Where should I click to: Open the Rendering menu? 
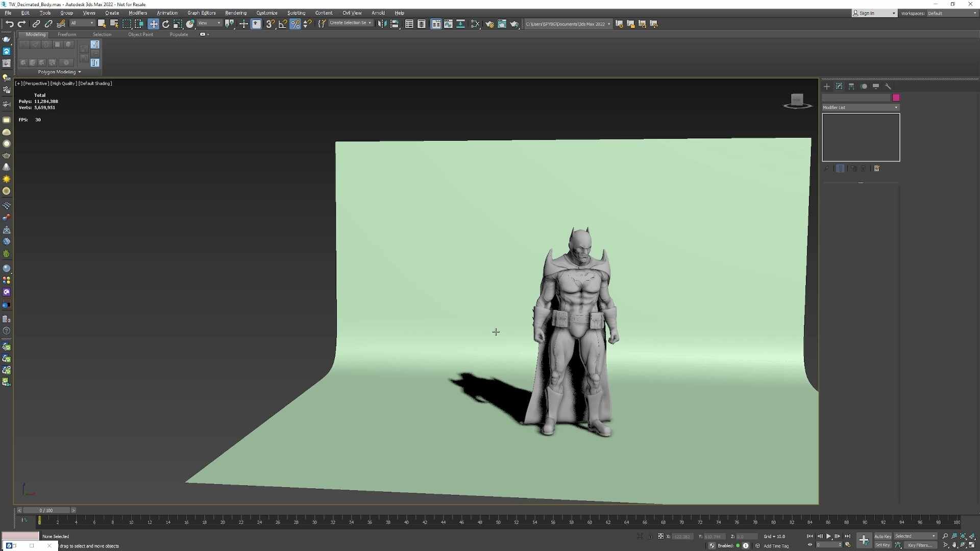tap(235, 13)
